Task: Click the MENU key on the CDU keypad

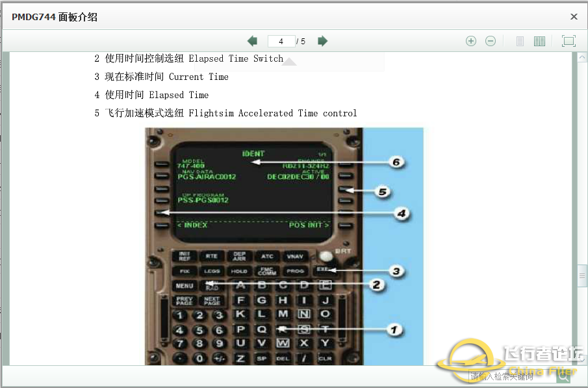Action: click(184, 285)
